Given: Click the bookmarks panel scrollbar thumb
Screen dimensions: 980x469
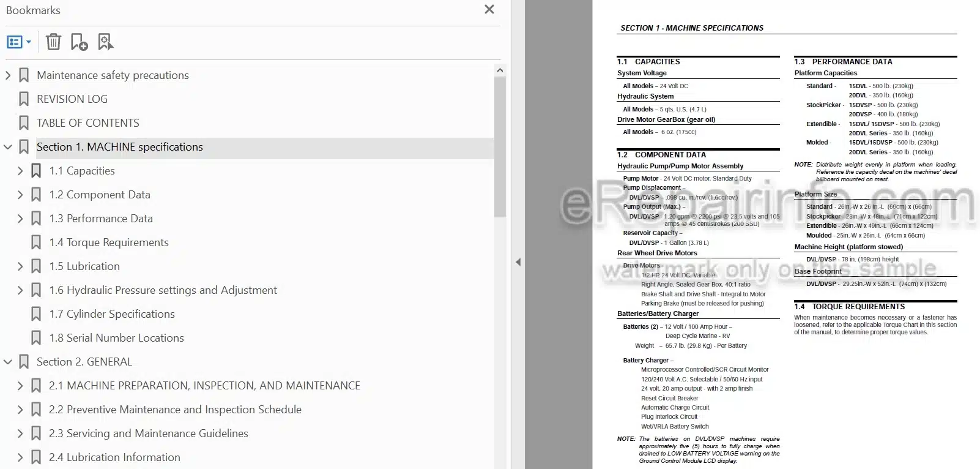Looking at the screenshot, I should [x=500, y=147].
